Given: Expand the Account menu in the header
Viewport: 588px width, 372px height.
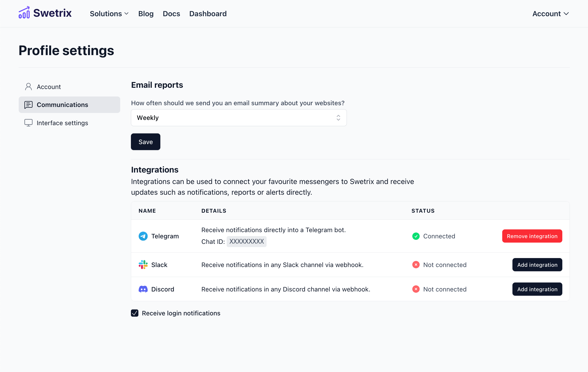Looking at the screenshot, I should (550, 13).
